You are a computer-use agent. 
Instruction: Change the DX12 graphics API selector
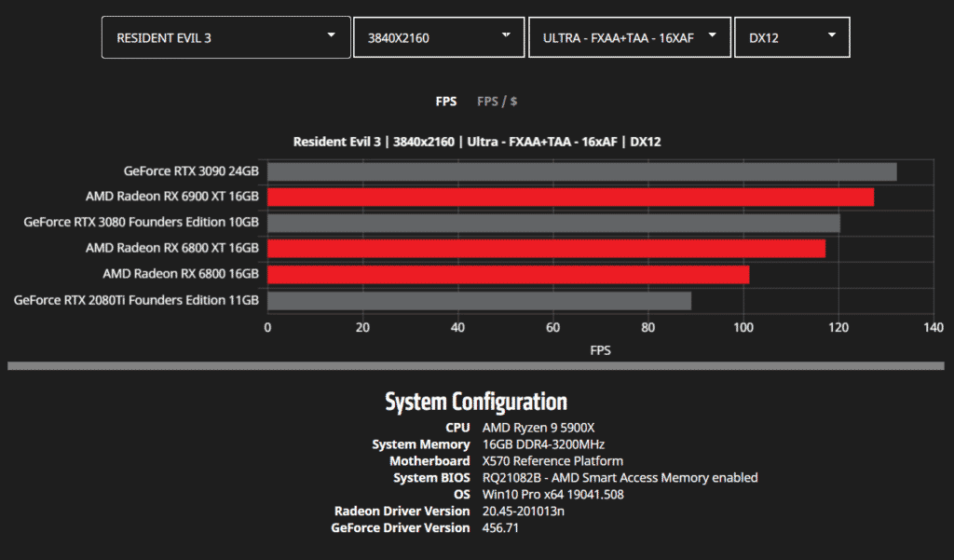791,37
